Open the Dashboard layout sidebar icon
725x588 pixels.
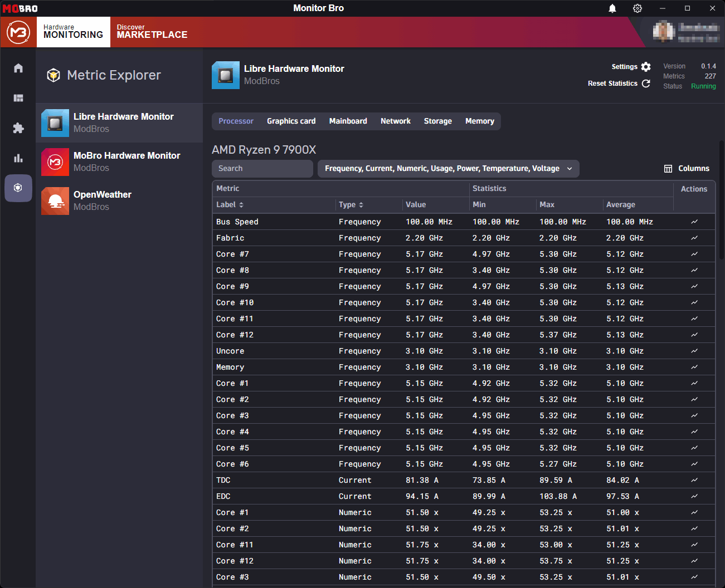click(18, 98)
